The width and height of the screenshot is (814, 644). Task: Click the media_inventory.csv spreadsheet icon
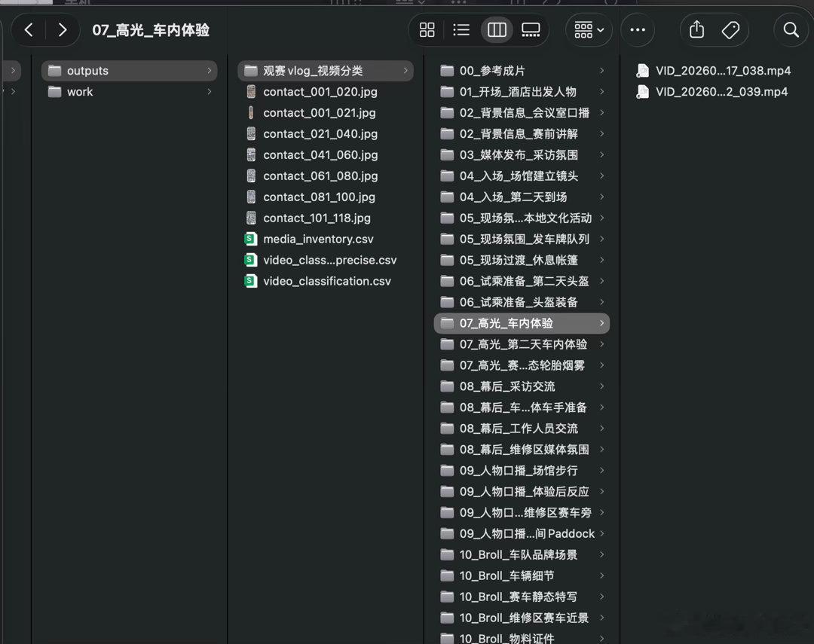point(251,240)
